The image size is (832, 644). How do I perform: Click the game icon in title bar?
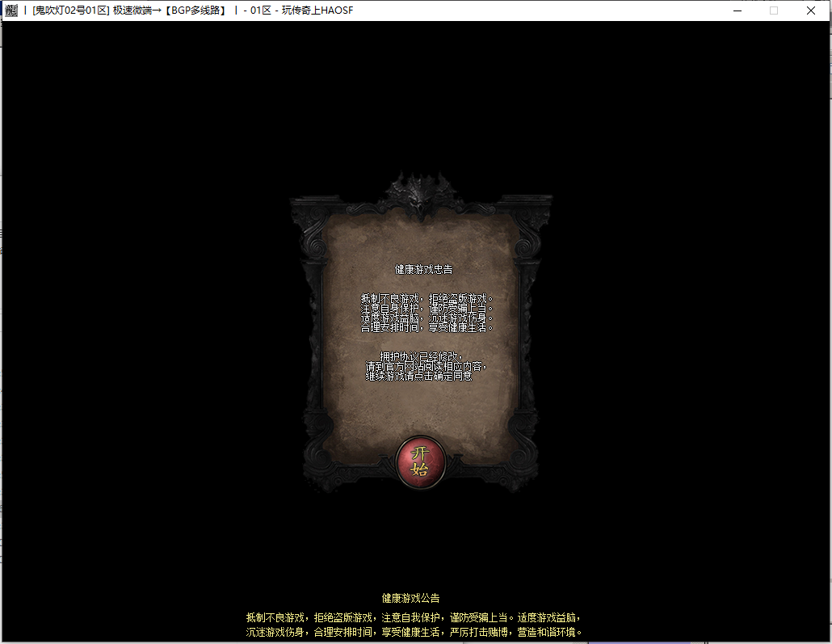click(x=11, y=11)
